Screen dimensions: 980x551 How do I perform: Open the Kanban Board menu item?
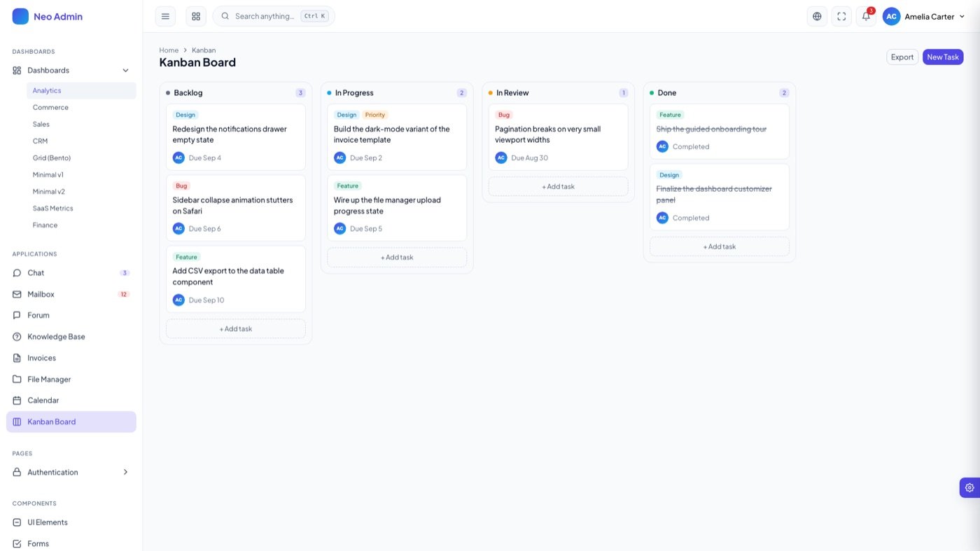pyautogui.click(x=71, y=421)
